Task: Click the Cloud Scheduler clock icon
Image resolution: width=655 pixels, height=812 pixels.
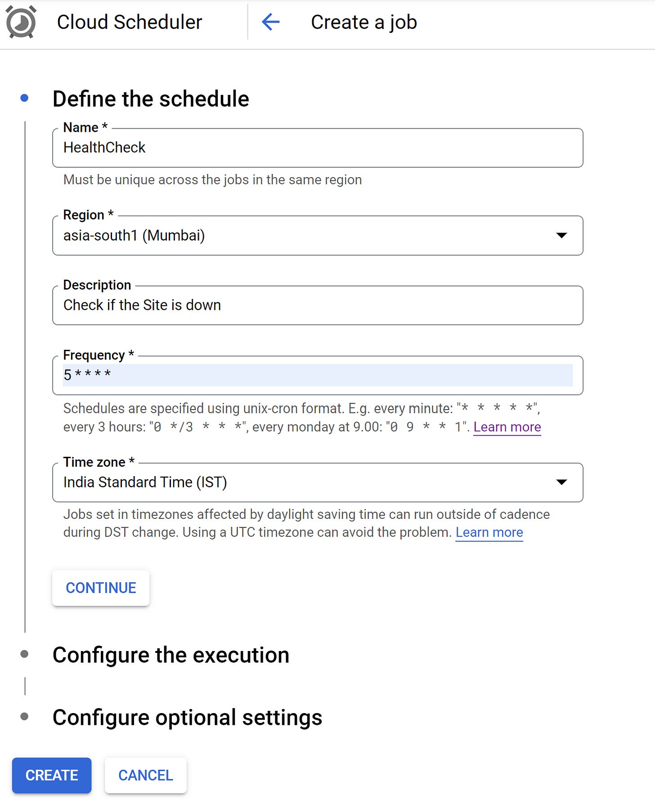Action: coord(21,22)
